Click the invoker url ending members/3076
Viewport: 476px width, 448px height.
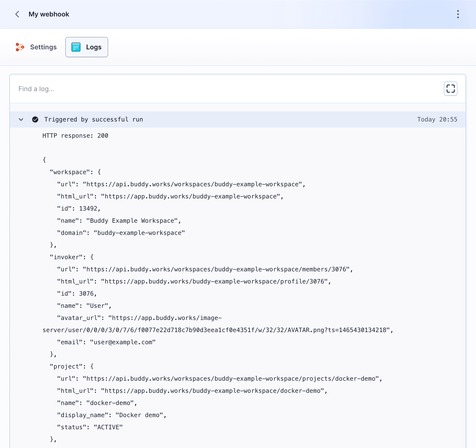205,269
